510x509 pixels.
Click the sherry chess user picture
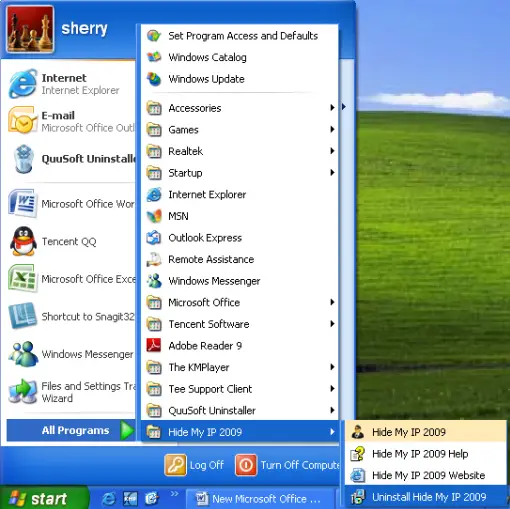[x=30, y=29]
